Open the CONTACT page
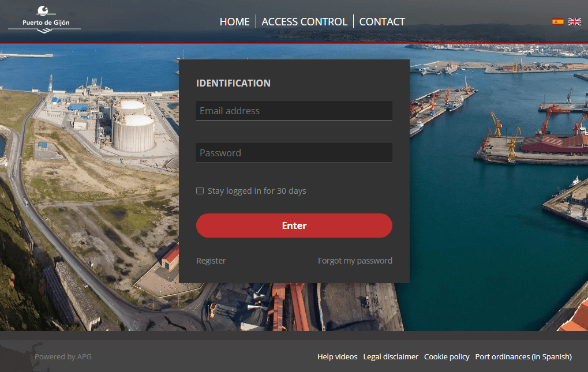Viewport: 588px width, 372px height. pyautogui.click(x=381, y=21)
